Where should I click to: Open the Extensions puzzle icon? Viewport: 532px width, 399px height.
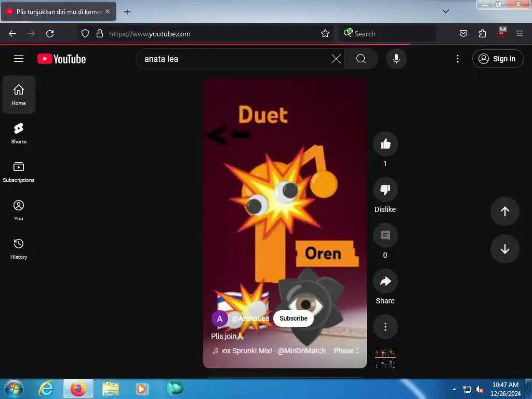[482, 34]
